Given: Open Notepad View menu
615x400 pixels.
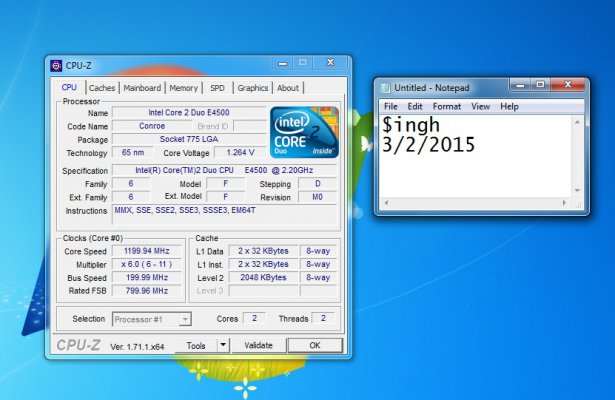Looking at the screenshot, I should [x=480, y=106].
